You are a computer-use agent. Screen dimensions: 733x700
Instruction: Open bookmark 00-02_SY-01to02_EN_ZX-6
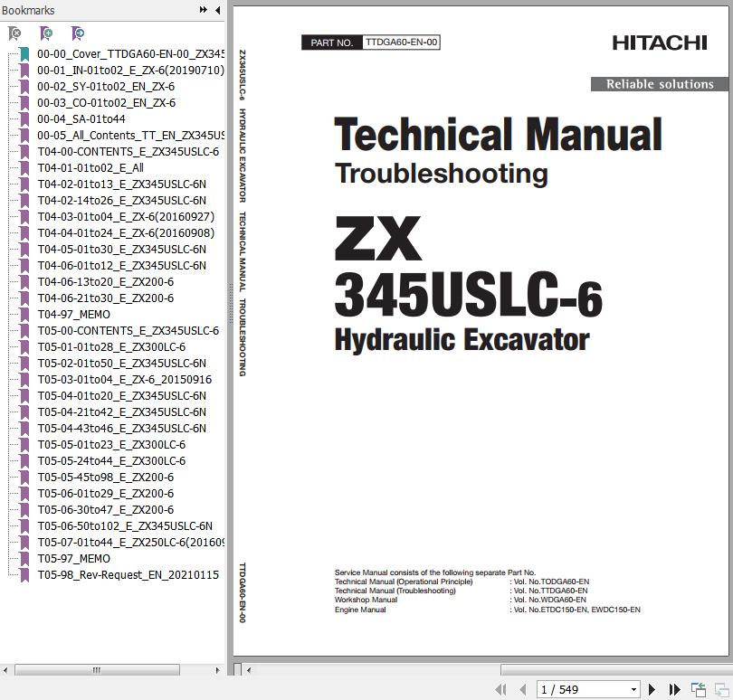[106, 87]
